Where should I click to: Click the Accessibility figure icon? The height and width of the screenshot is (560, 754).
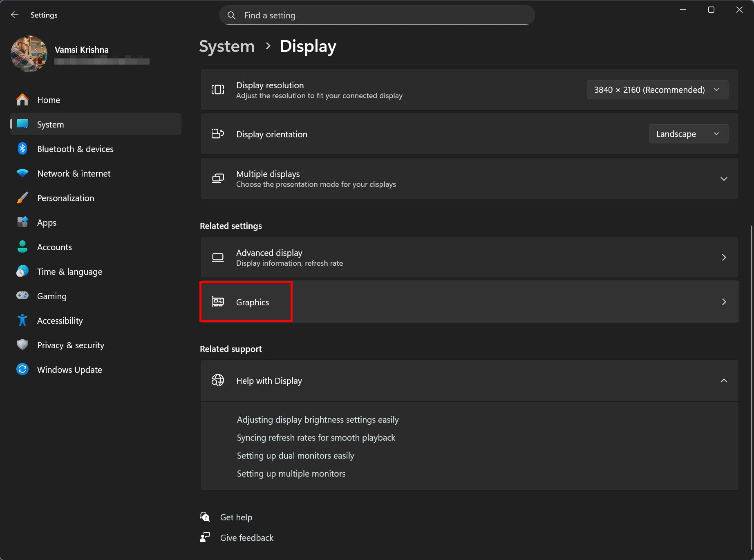pos(22,320)
